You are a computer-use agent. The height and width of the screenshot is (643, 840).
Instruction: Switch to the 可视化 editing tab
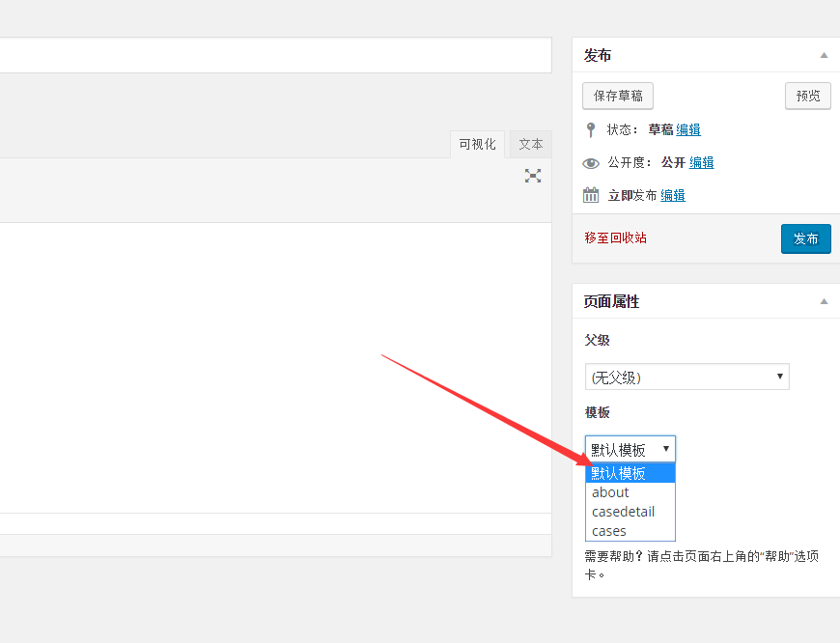click(477, 144)
